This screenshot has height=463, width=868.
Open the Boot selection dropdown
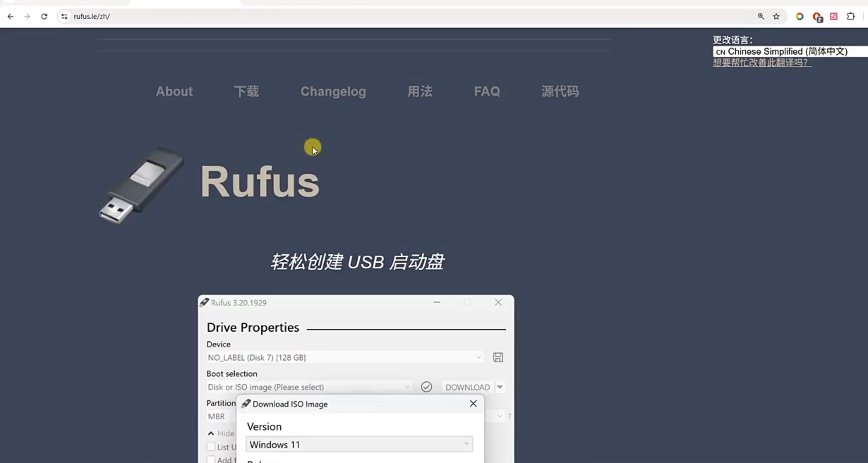[x=309, y=387]
